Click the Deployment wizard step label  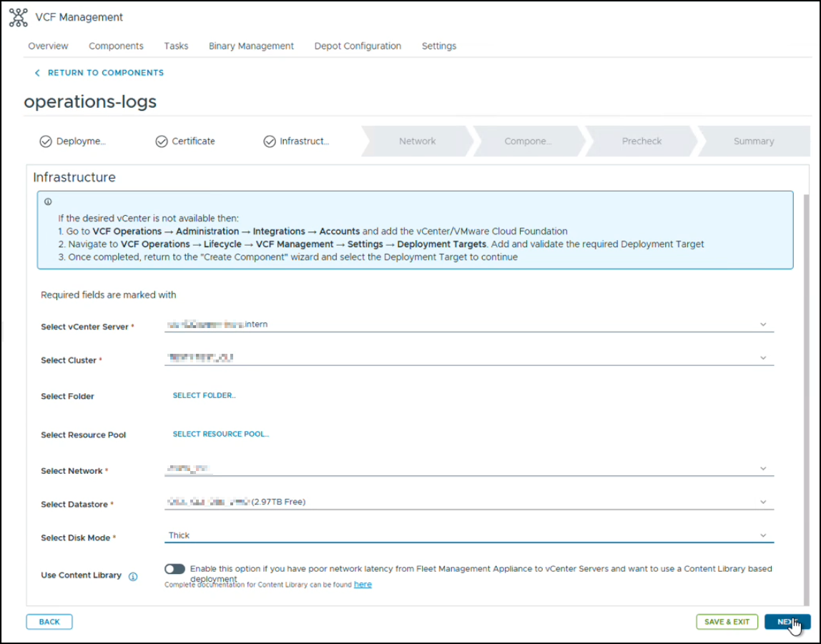(81, 142)
